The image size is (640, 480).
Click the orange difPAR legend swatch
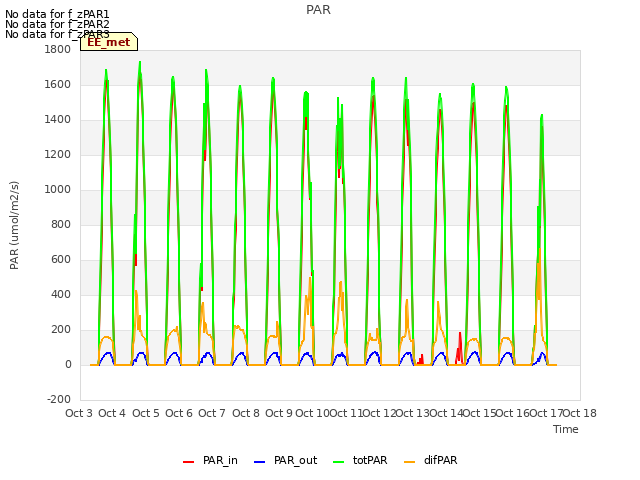[x=410, y=462]
